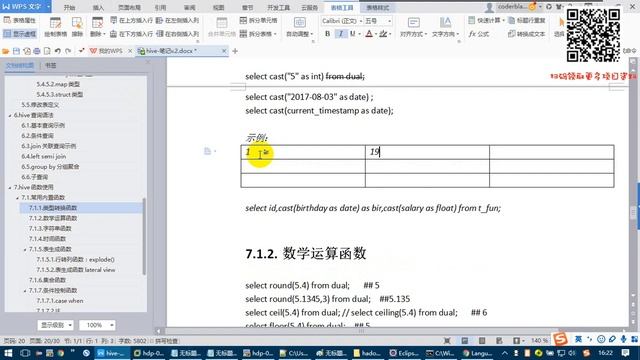Click repeat header rows (标题行重复)

[x=527, y=20]
